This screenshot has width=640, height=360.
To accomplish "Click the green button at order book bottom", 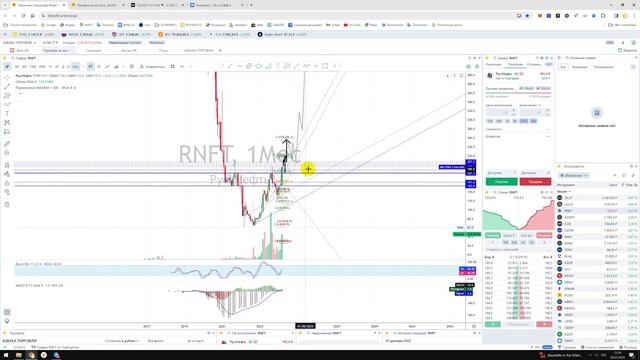I will [x=492, y=324].
